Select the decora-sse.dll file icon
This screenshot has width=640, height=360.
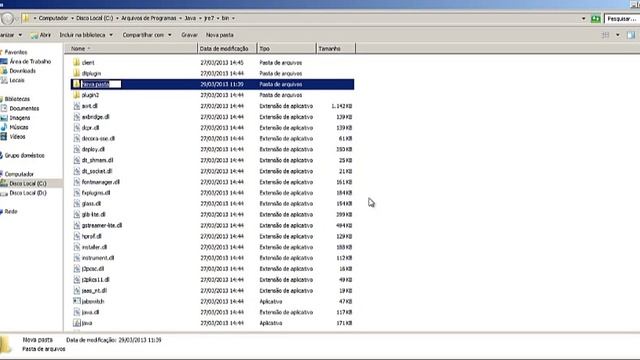point(76,138)
